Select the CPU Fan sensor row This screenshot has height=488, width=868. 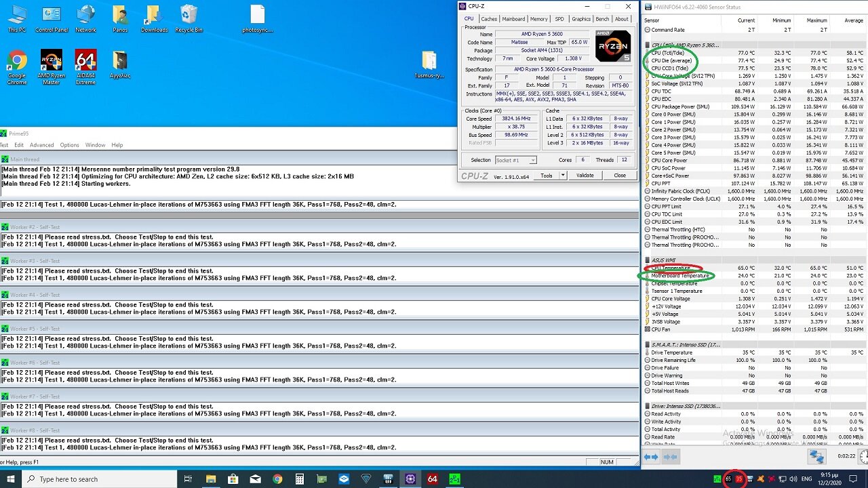pyautogui.click(x=754, y=329)
